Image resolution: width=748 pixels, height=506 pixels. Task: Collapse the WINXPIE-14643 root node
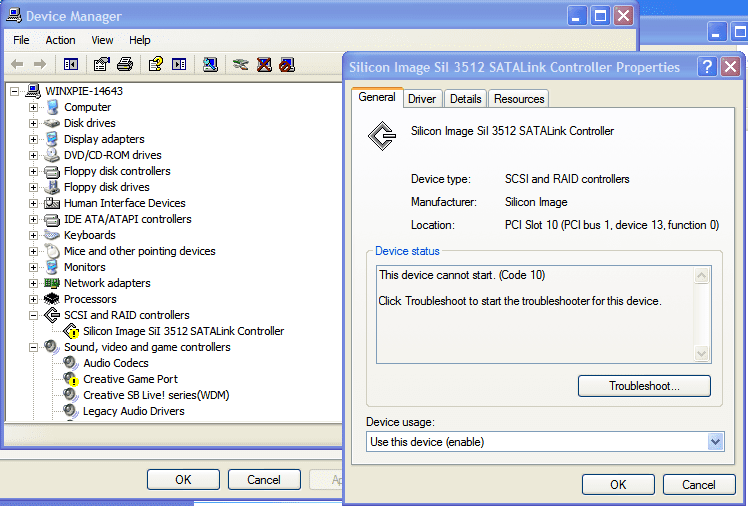pos(15,91)
